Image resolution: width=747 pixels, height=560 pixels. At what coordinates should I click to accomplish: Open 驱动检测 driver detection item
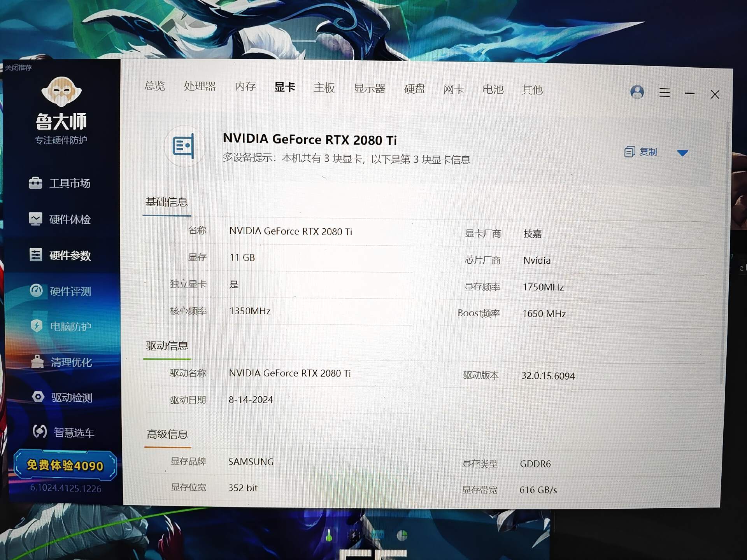(x=62, y=397)
